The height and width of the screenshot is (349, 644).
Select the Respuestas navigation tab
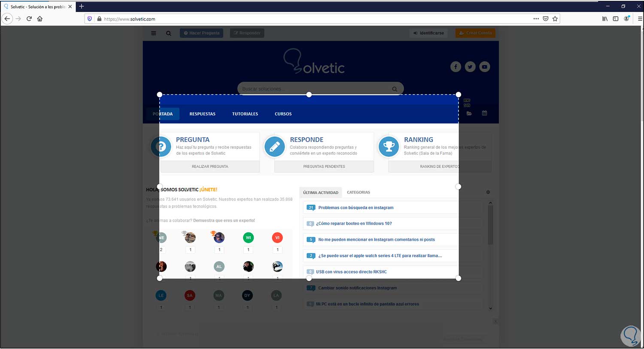coord(202,114)
